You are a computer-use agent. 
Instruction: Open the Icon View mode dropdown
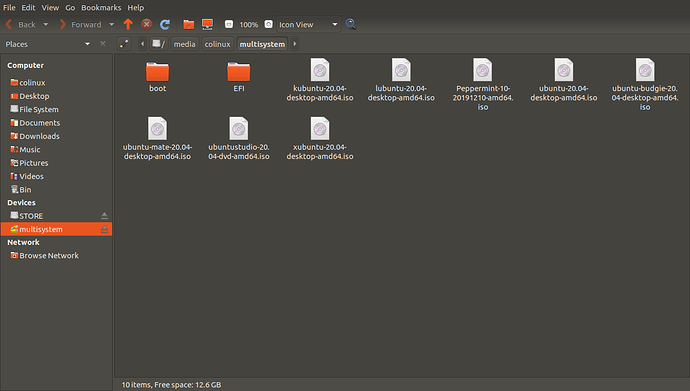click(x=308, y=25)
